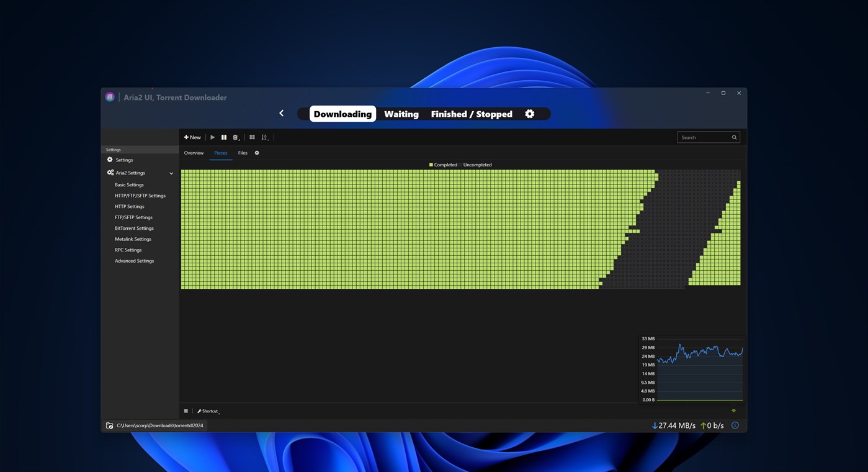The height and width of the screenshot is (472, 868).
Task: Collapse the Aria2 Settings section
Action: tap(171, 173)
